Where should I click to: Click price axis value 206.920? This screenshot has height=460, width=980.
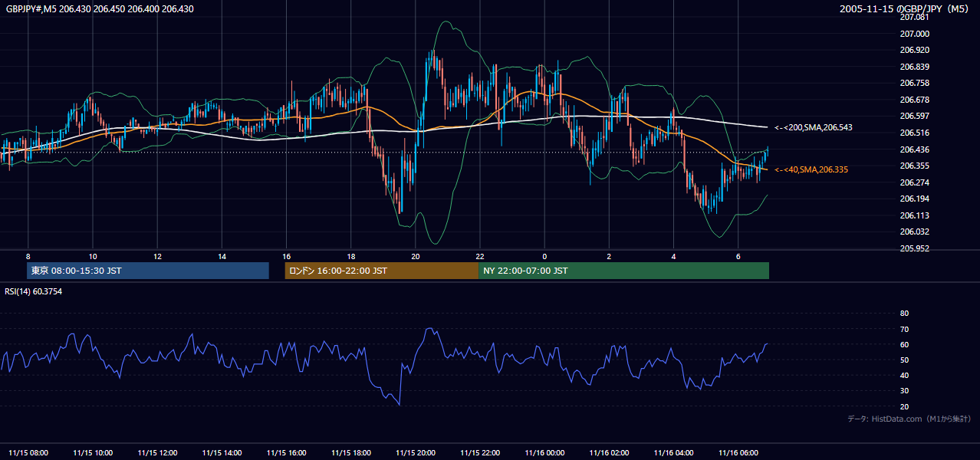[x=915, y=50]
